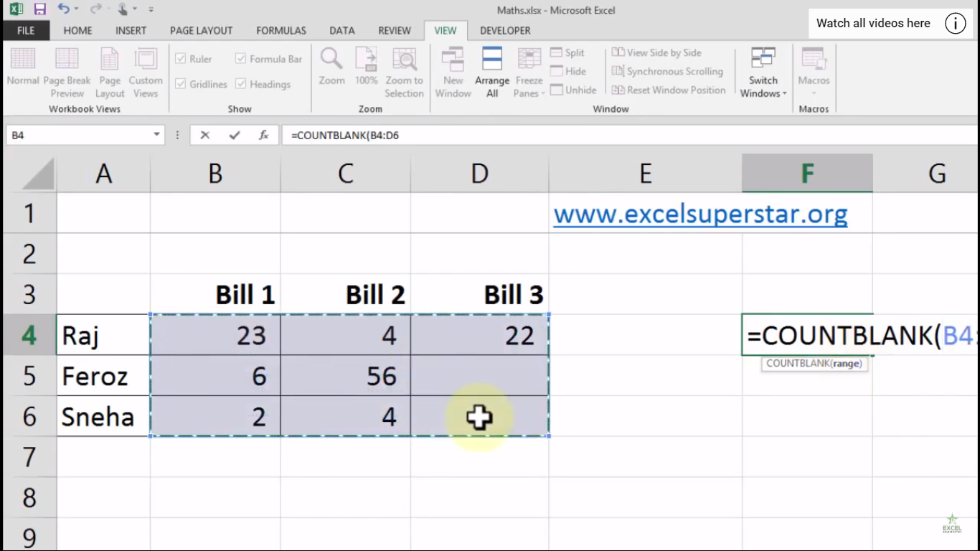This screenshot has height=551, width=980.
Task: Open the Undo history dropdown arrow
Action: pyautogui.click(x=76, y=9)
